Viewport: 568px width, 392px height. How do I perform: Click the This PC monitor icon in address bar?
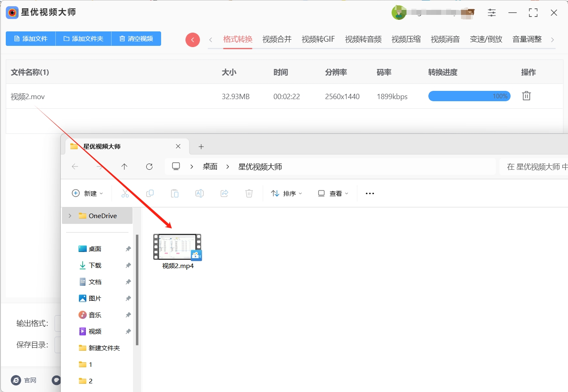(176, 166)
